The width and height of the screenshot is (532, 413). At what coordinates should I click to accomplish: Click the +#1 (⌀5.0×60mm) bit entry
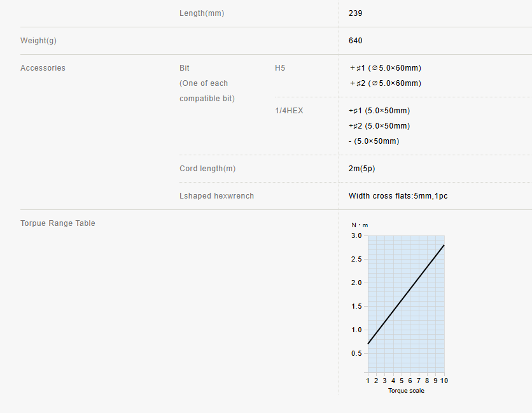(x=385, y=68)
